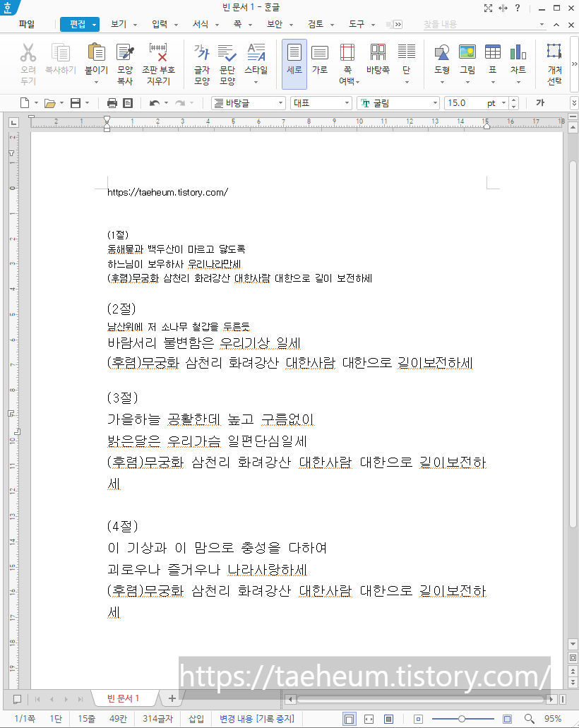Click the save diskette icon

(x=76, y=103)
